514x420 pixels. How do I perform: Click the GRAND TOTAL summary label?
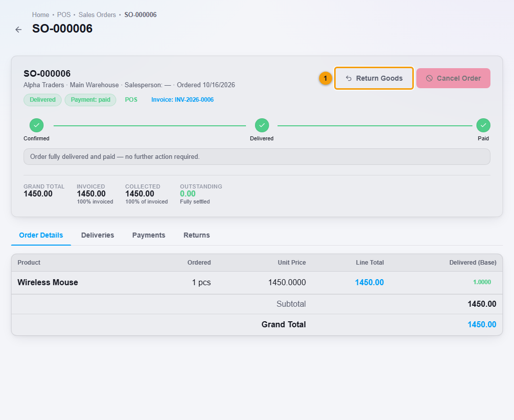click(44, 186)
